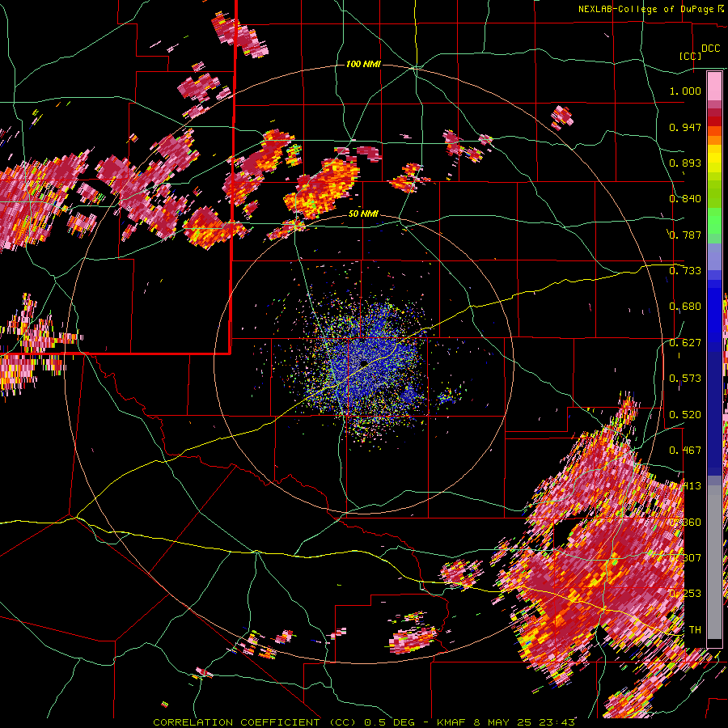The image size is (728, 728).
Task: Select the 0.467 legend value
Action: (x=685, y=451)
